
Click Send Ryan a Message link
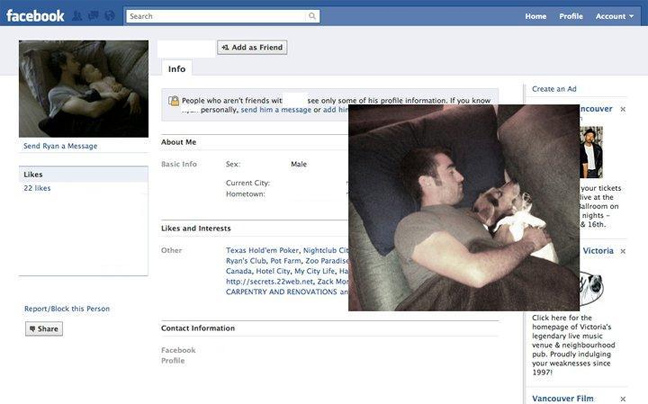pos(60,146)
